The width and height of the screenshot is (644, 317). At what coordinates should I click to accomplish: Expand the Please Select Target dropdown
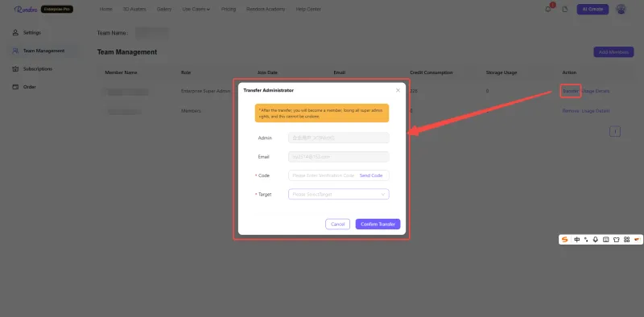(338, 194)
